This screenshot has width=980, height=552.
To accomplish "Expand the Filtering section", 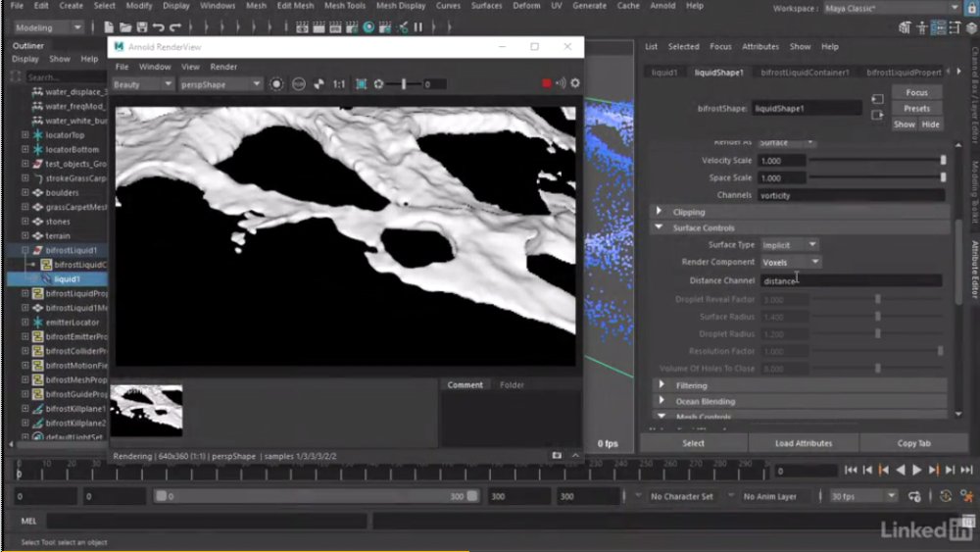I will pos(661,385).
